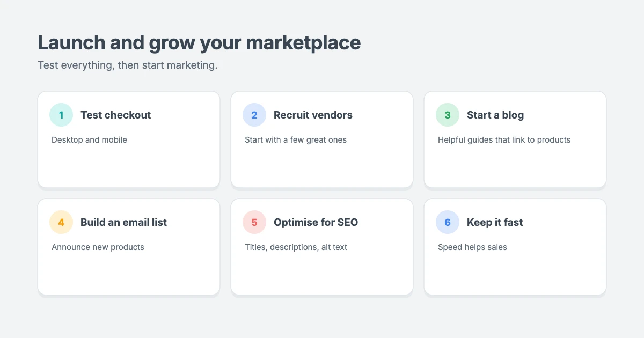The height and width of the screenshot is (338, 644).
Task: Click the 'Speed helps sales' description
Action: (472, 247)
